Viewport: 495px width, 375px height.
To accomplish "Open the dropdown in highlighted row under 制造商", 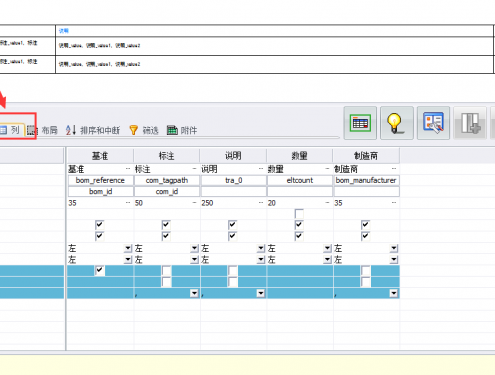I will [x=394, y=293].
